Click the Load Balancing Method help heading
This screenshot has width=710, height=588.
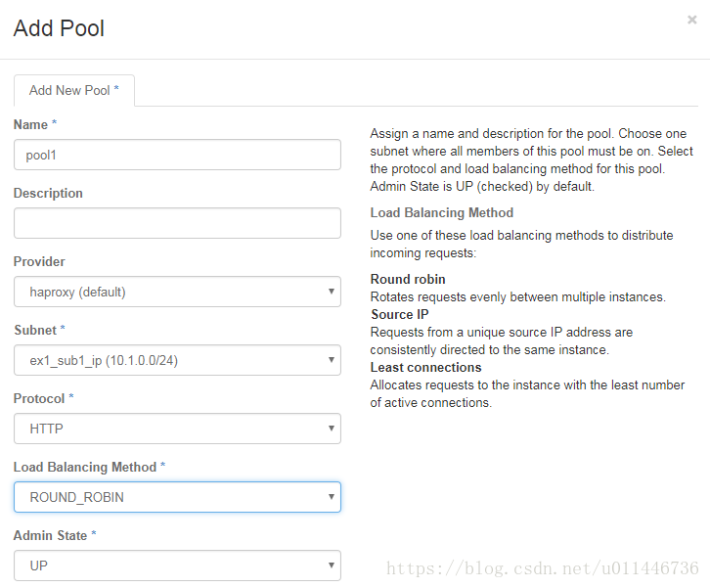[x=441, y=213]
